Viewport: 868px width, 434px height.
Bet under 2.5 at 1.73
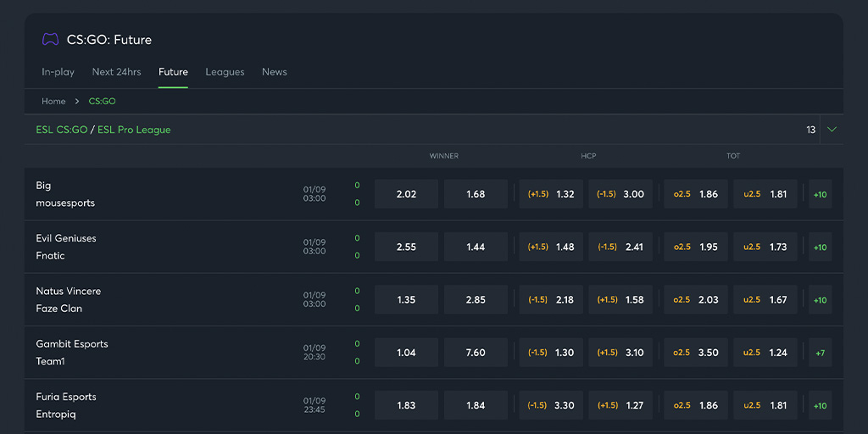765,247
